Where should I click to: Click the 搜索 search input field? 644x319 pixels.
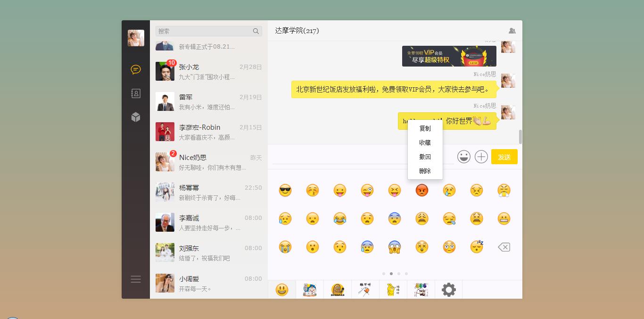tap(208, 31)
